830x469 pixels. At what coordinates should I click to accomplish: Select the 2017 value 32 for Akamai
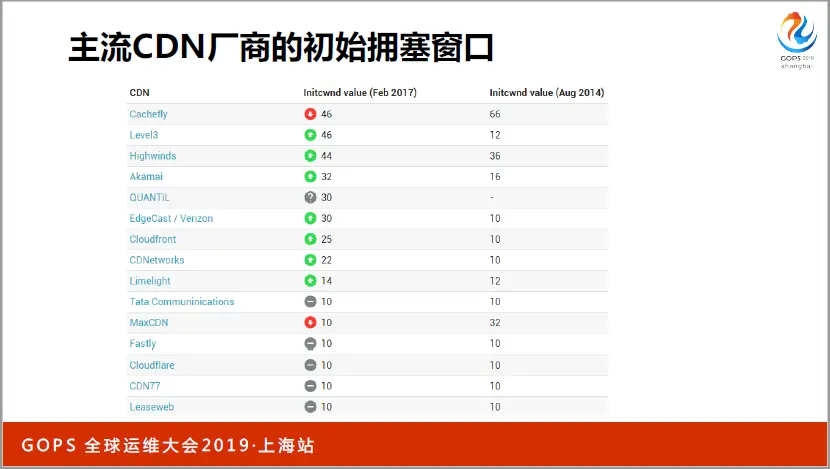coord(327,176)
